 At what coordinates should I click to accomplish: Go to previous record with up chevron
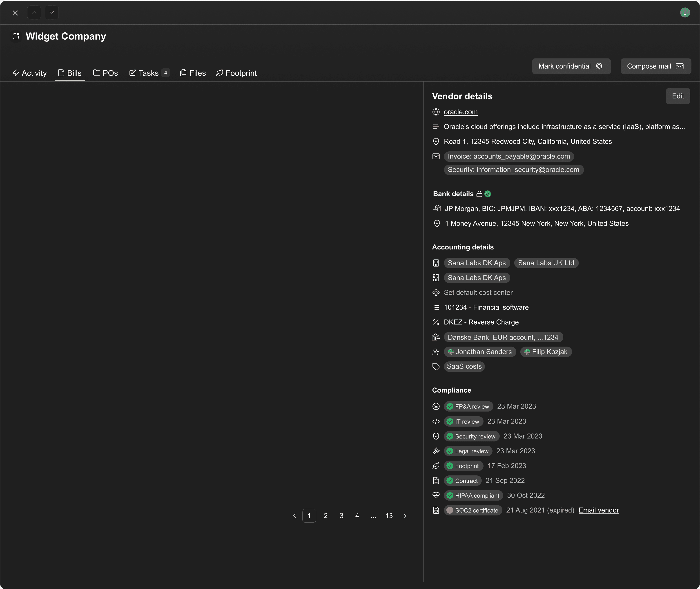(x=34, y=13)
